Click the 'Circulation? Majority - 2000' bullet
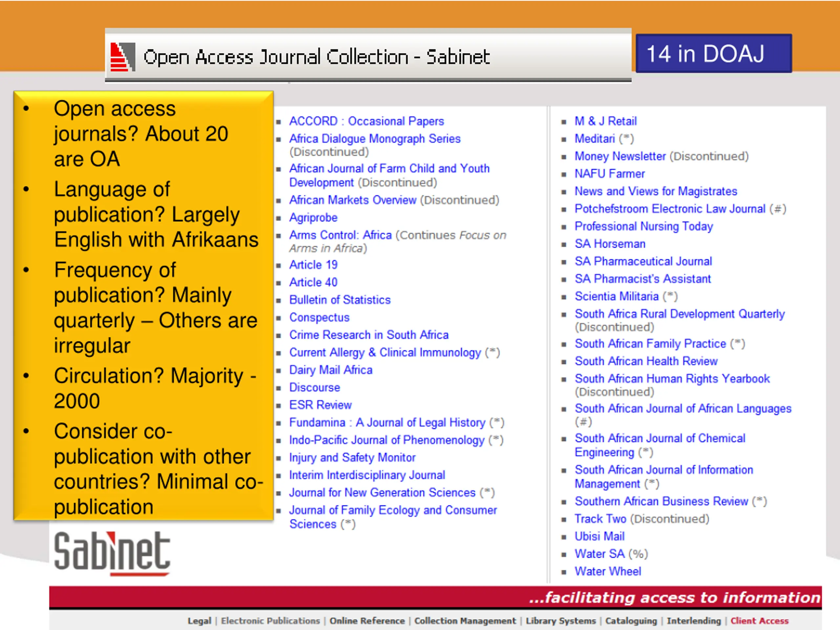 [155, 388]
